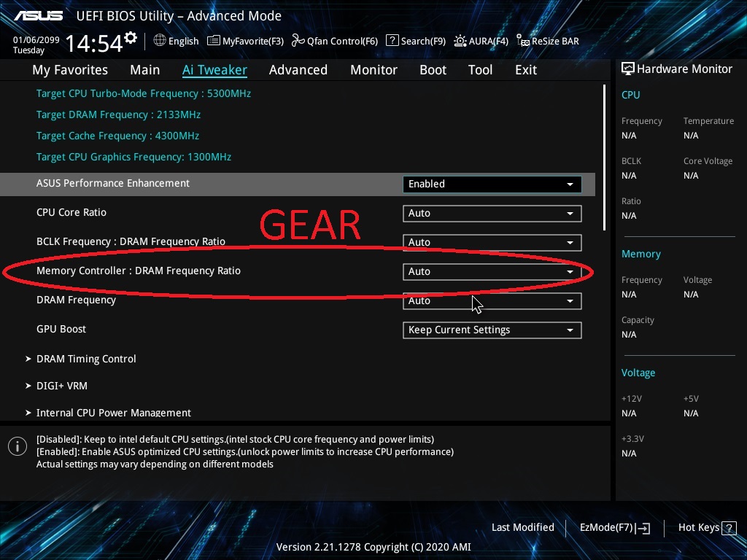Open the clock settings gear icon
The height and width of the screenshot is (560, 747).
[x=131, y=37]
